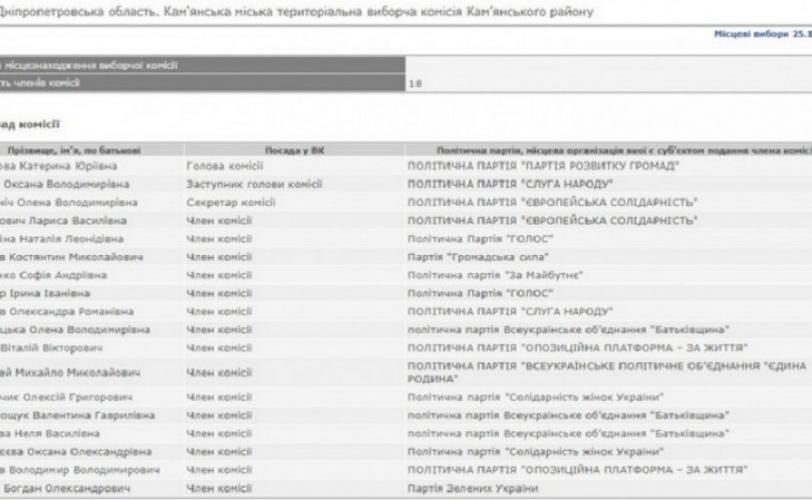Select the name "Ірина Іванівна"

[50, 293]
